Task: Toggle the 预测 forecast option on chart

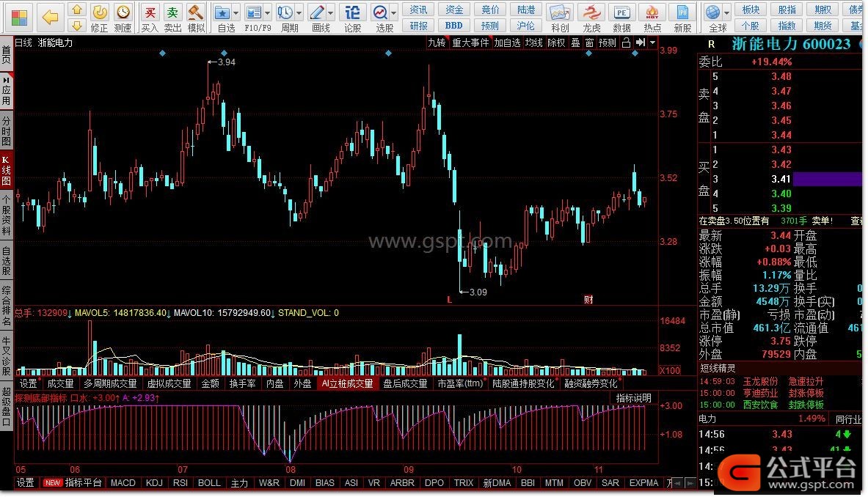Action: 608,43
